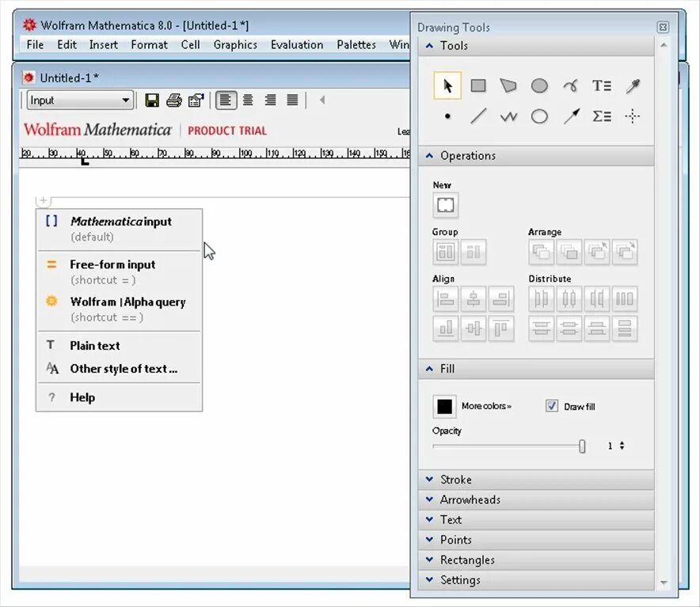Select the filled Polygon tool

[x=508, y=85]
